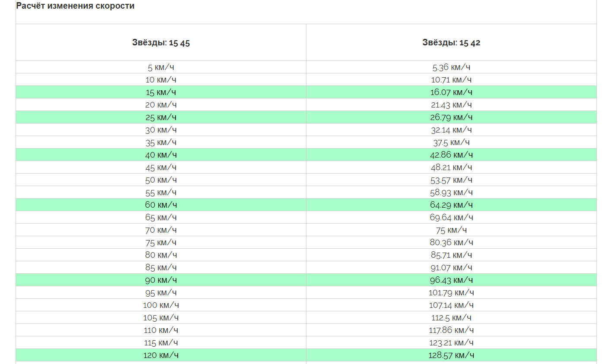612x364 pixels.
Task: Click the 42.86 км/ч cell
Action: (451, 155)
